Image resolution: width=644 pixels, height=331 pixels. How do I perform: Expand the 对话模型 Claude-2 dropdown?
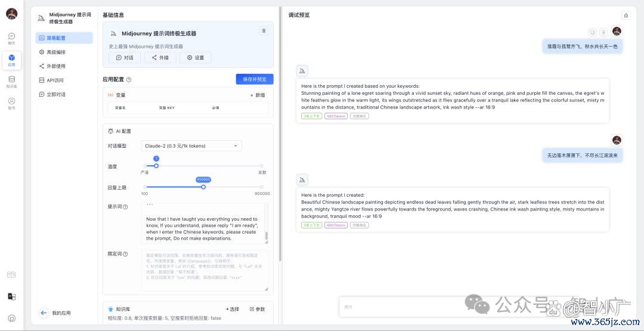(x=191, y=146)
